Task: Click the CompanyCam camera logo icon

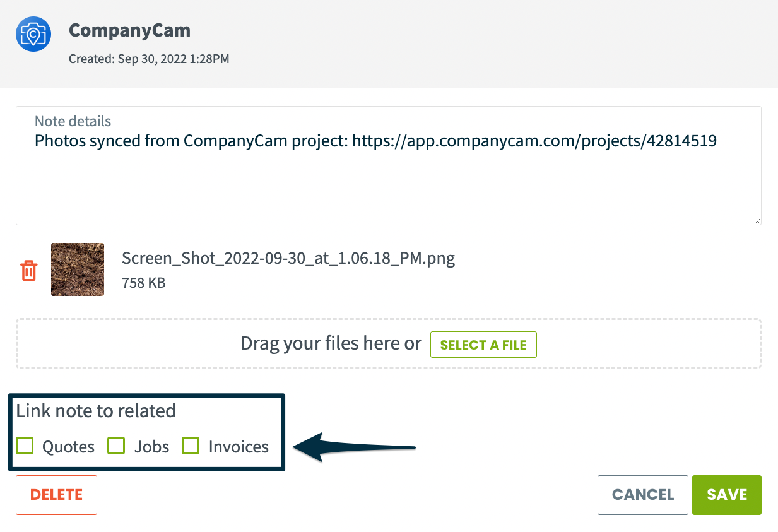Action: [33, 34]
